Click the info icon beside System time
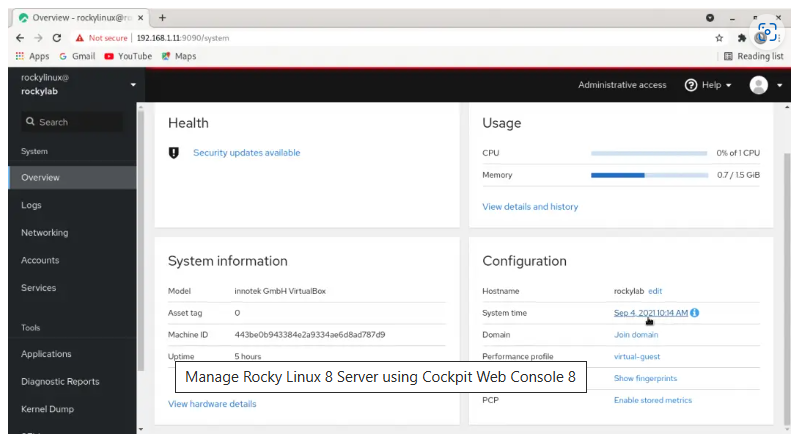Screen dimensions: 797x440 click(695, 313)
